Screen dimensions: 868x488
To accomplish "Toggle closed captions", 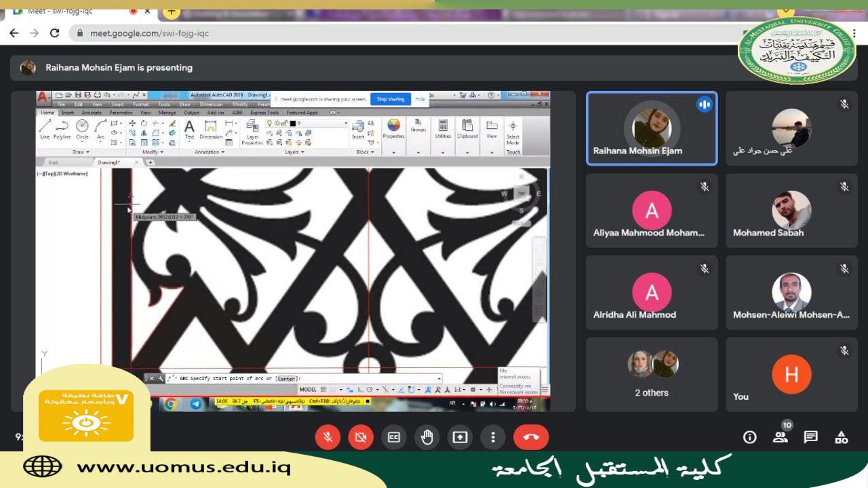I will pyautogui.click(x=393, y=437).
